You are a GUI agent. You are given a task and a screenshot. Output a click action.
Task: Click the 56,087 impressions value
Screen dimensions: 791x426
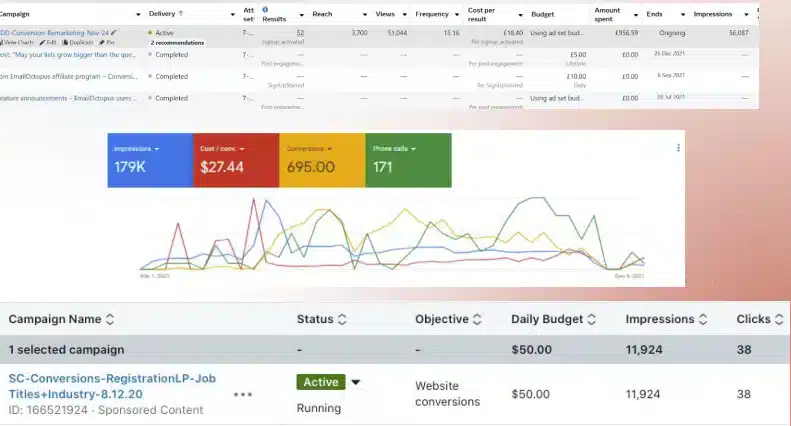pos(739,33)
